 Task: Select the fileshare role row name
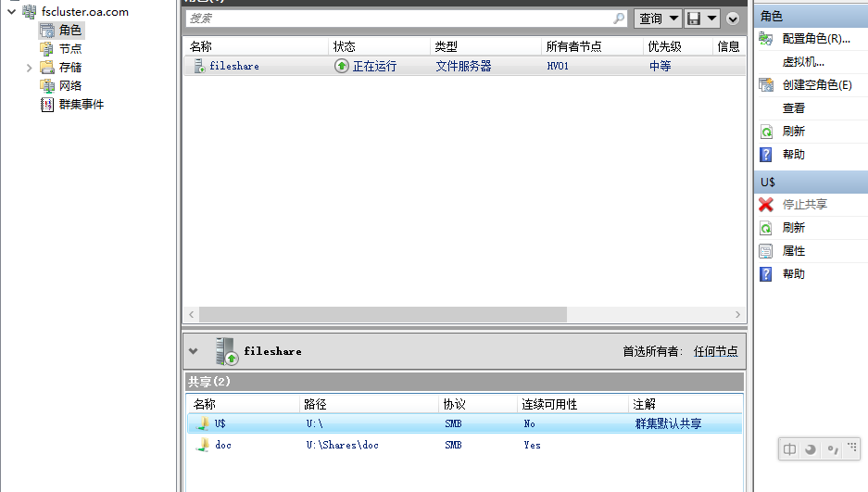click(234, 66)
